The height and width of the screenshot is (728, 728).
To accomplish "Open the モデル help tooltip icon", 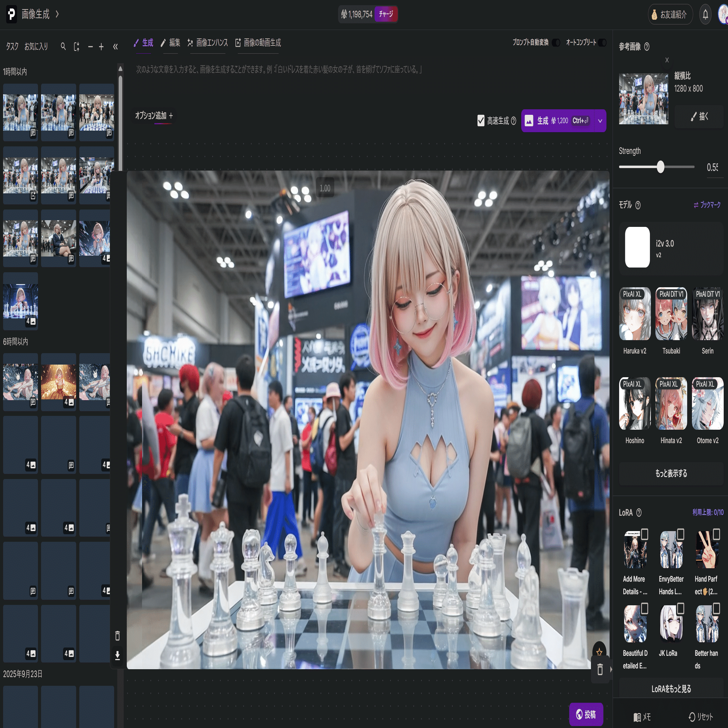I will [638, 205].
